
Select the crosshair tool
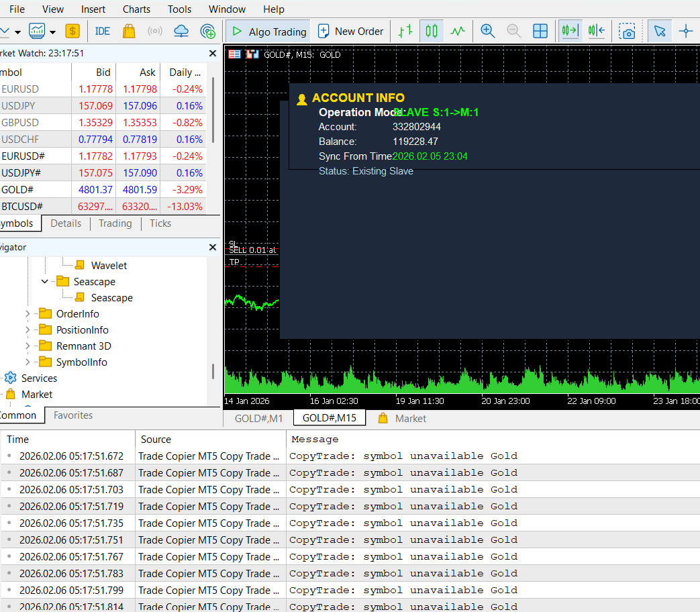pos(685,31)
